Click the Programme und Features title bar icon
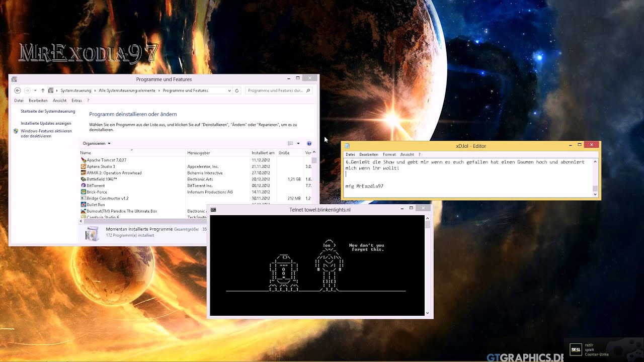The height and width of the screenshot is (362, 644). [14, 79]
